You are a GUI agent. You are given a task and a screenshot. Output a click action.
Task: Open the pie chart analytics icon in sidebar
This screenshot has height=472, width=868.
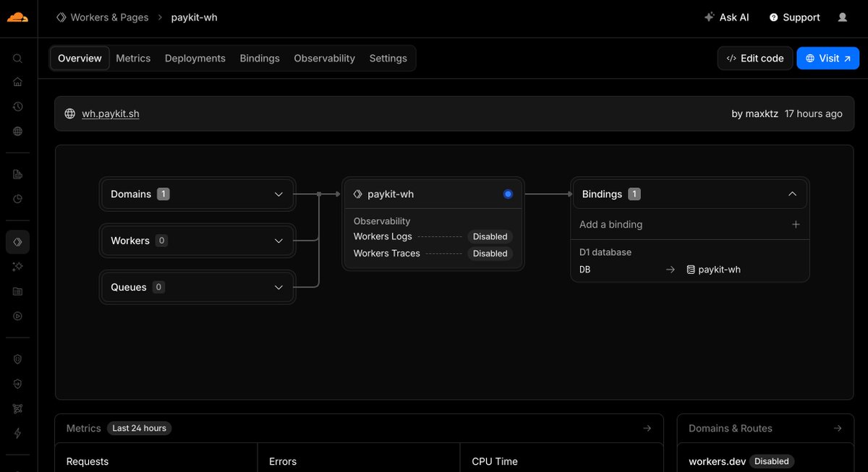tap(17, 199)
